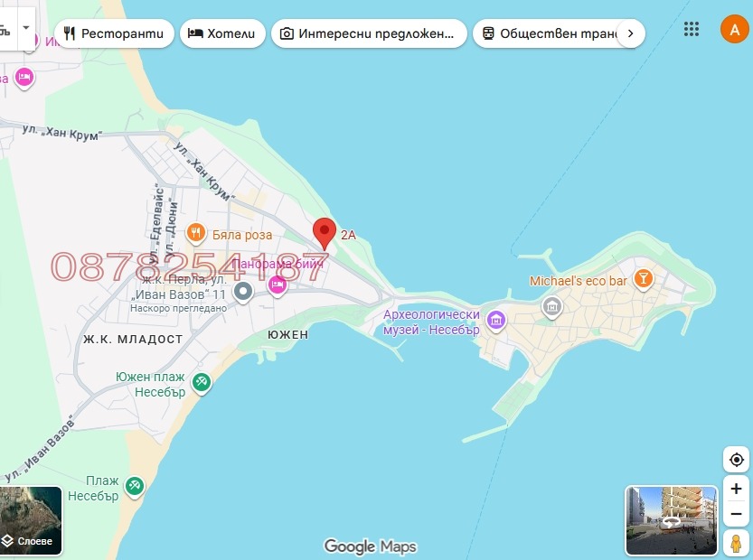
Task: Zoom out with minus button
Action: tap(736, 514)
